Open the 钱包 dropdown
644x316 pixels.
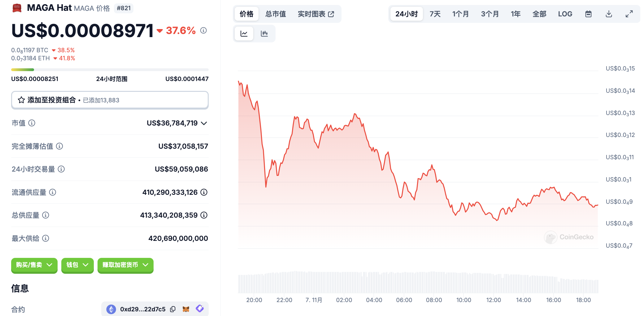pyautogui.click(x=77, y=265)
